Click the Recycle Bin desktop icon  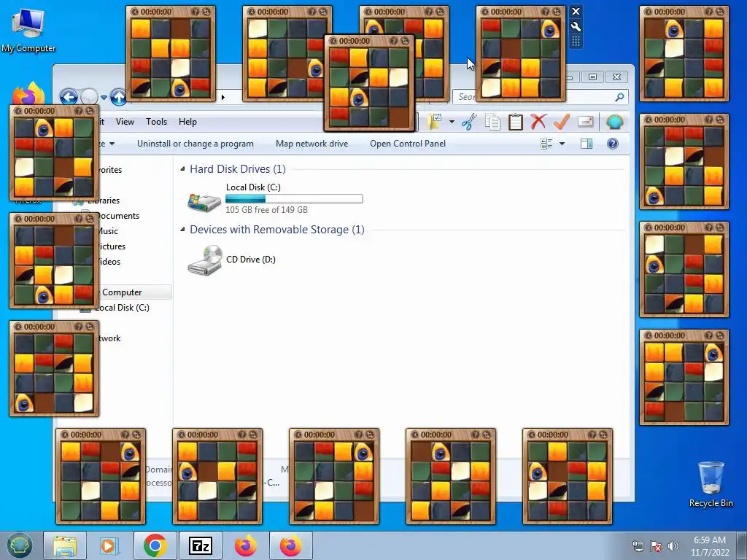click(x=711, y=484)
